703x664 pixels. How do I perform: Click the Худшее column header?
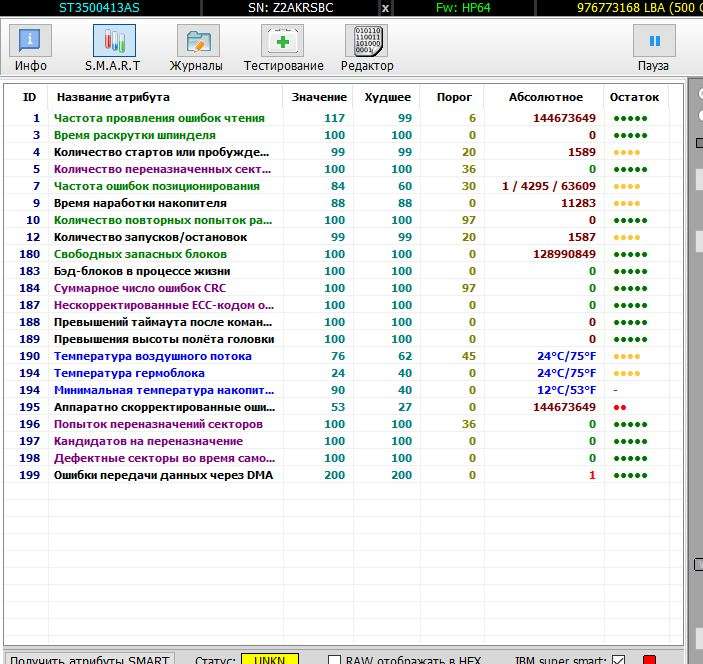tap(387, 97)
